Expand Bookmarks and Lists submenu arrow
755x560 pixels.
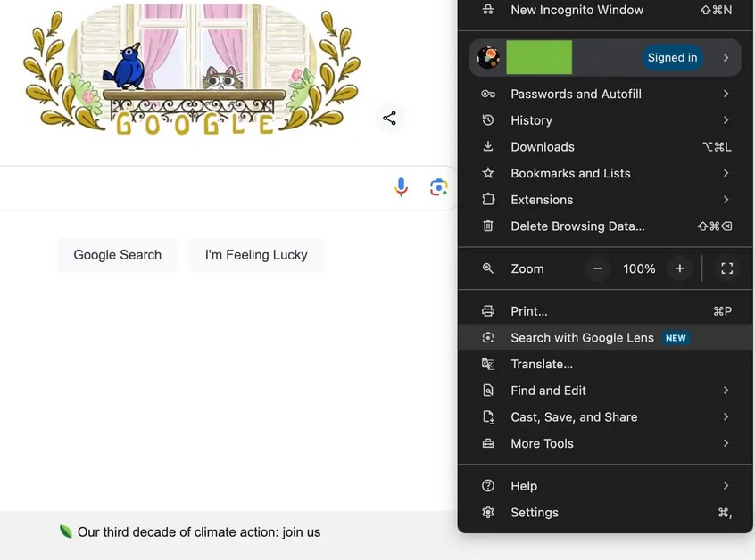point(726,173)
